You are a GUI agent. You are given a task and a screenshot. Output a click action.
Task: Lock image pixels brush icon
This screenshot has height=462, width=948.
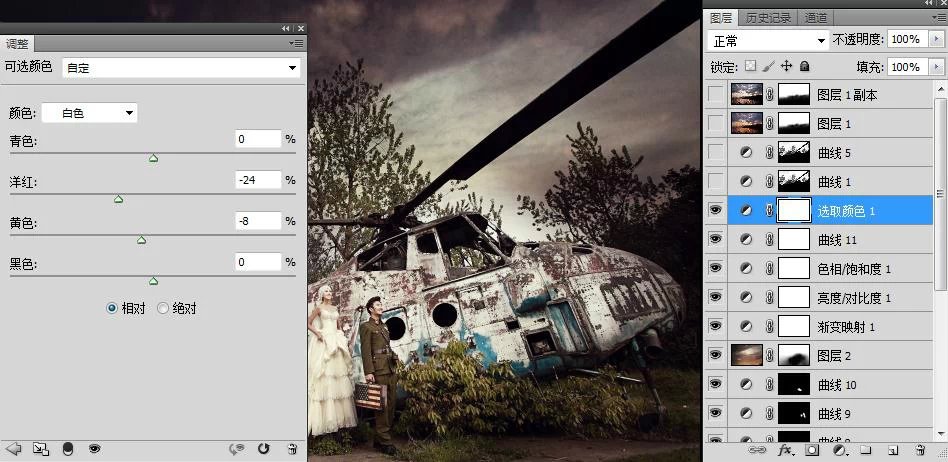tap(768, 66)
